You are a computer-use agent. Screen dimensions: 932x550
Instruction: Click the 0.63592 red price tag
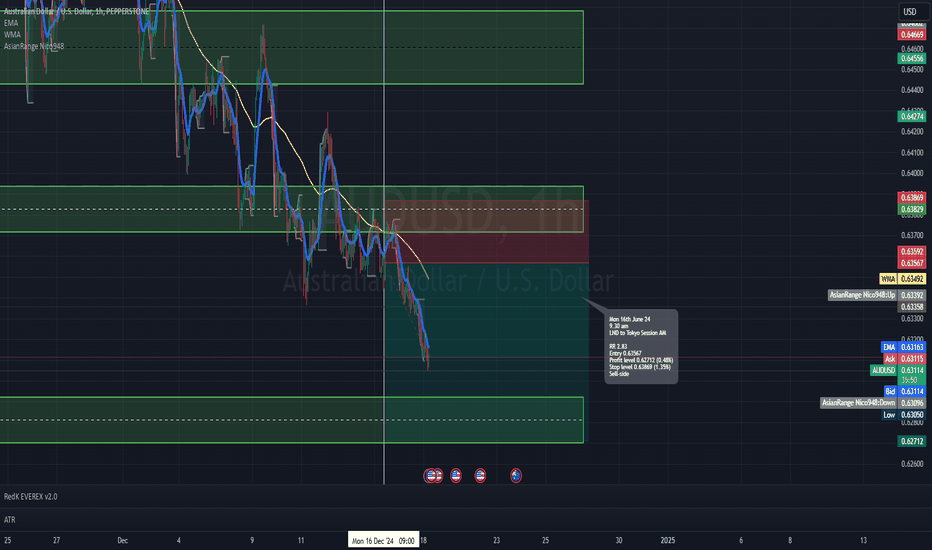(x=911, y=252)
